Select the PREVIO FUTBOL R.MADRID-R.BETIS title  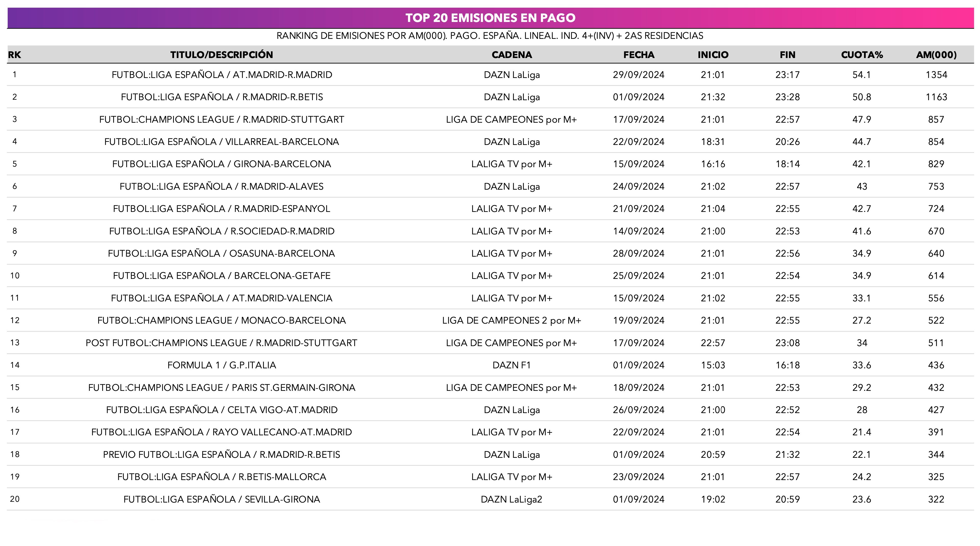[x=221, y=455]
